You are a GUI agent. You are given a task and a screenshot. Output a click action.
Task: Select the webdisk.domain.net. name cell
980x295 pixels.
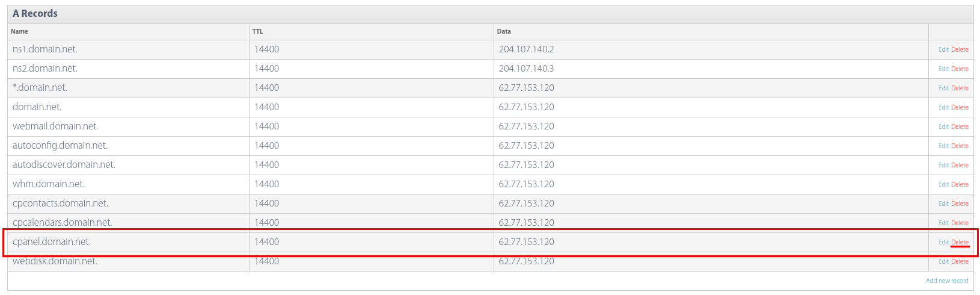[x=129, y=261]
